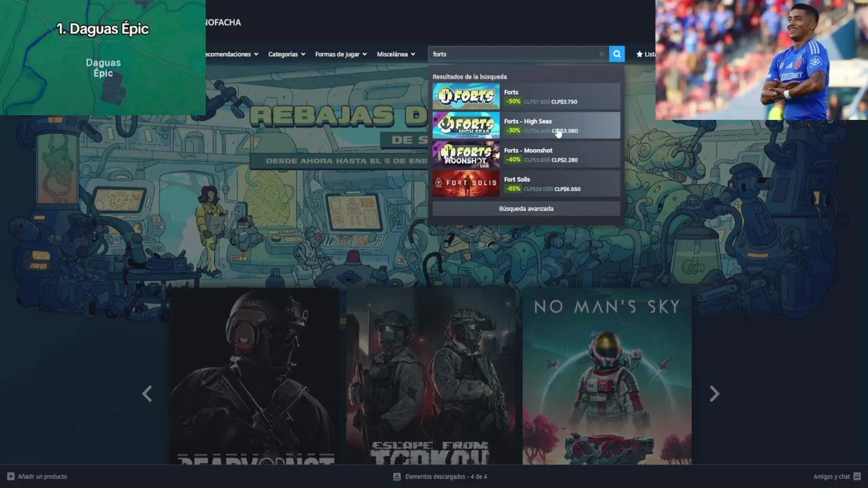868x488 pixels.
Task: Click the Rebajas sale banner title
Action: tap(338, 117)
